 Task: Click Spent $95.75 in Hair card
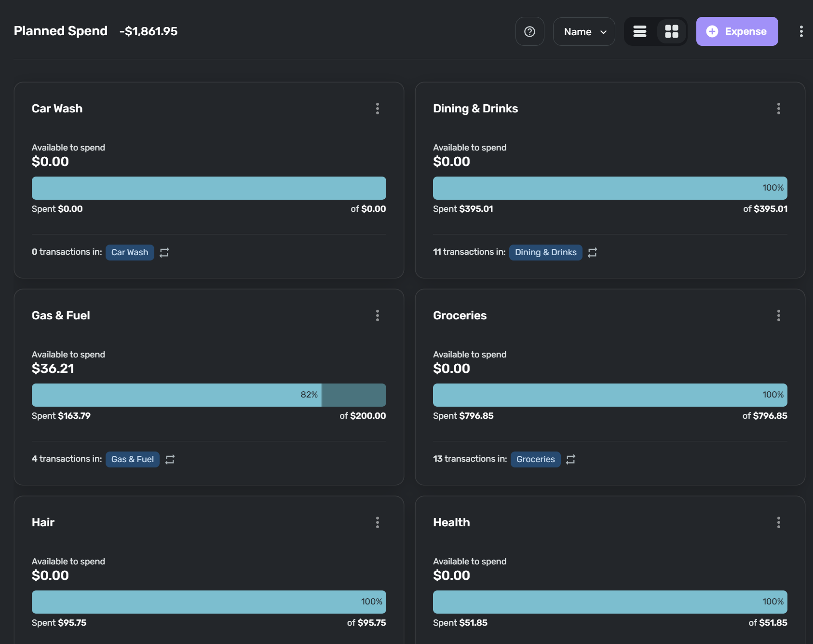pos(59,623)
